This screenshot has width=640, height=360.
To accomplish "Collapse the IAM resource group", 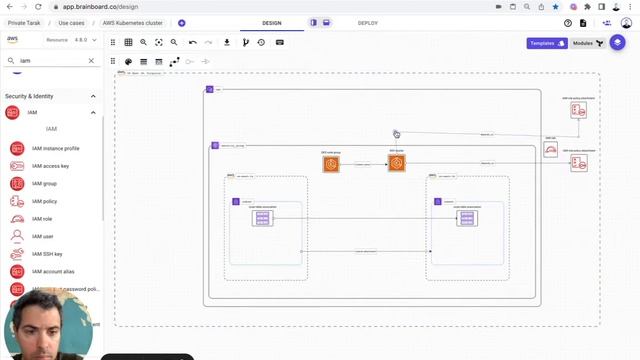I will pos(93,112).
